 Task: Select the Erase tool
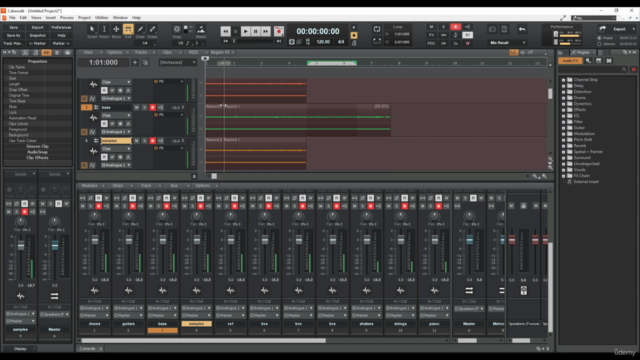tap(152, 29)
